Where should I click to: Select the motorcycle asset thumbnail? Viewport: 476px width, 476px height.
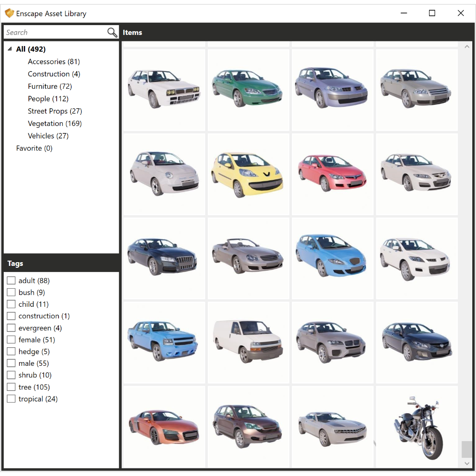[x=416, y=426]
